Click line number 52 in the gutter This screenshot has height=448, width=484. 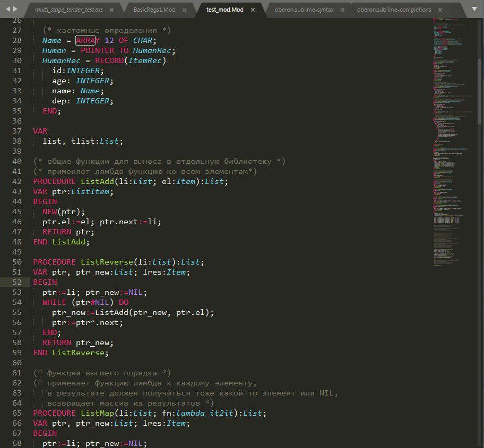(16, 282)
